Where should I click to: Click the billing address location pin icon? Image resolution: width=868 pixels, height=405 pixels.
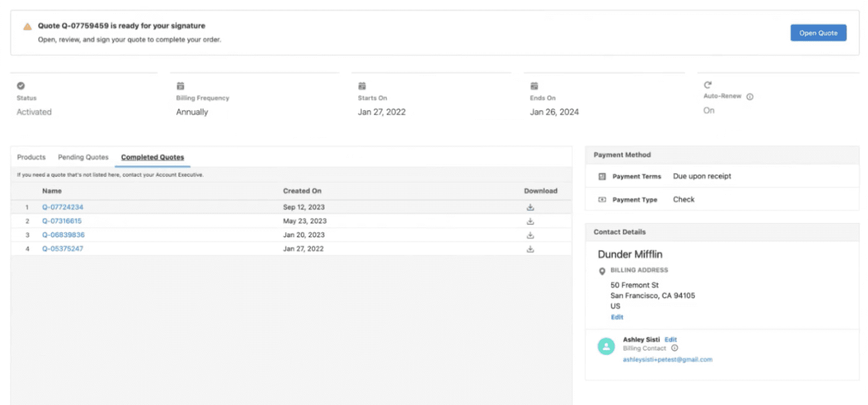tap(602, 271)
